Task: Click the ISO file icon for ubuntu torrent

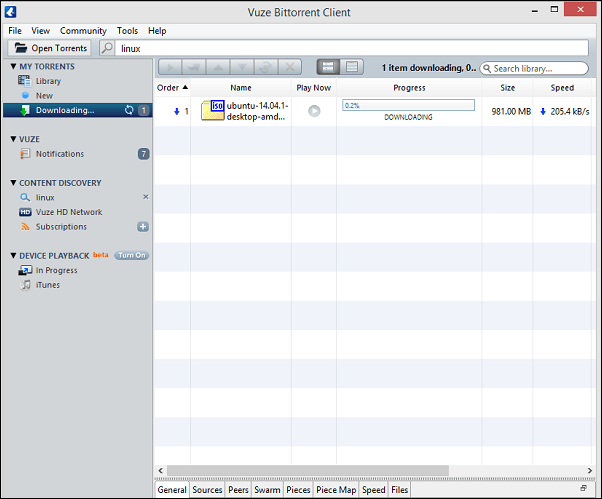Action: point(213,111)
